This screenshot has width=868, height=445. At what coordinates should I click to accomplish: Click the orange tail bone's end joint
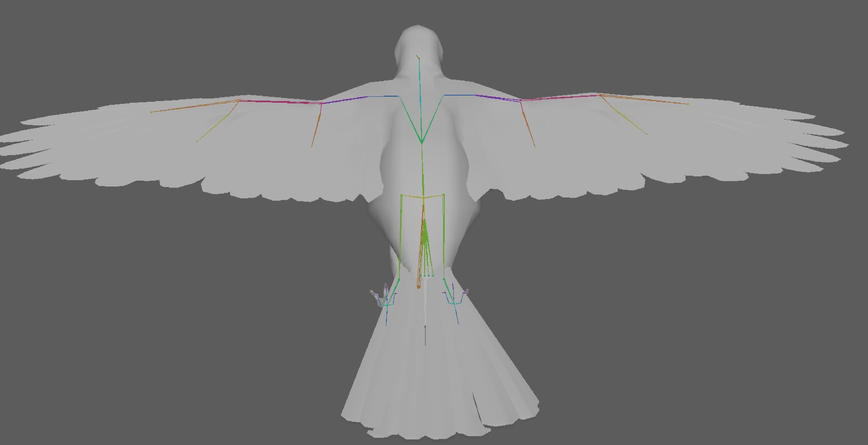click(x=419, y=286)
